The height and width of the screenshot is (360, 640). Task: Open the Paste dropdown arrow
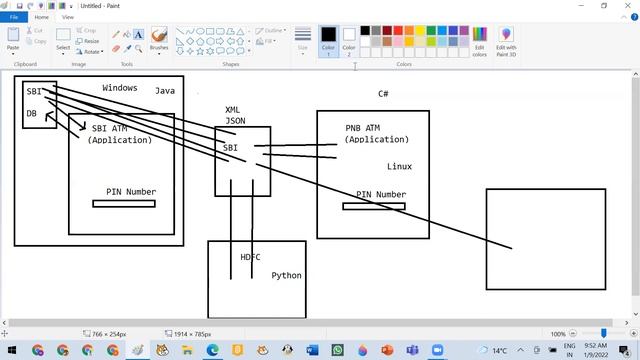tap(13, 53)
